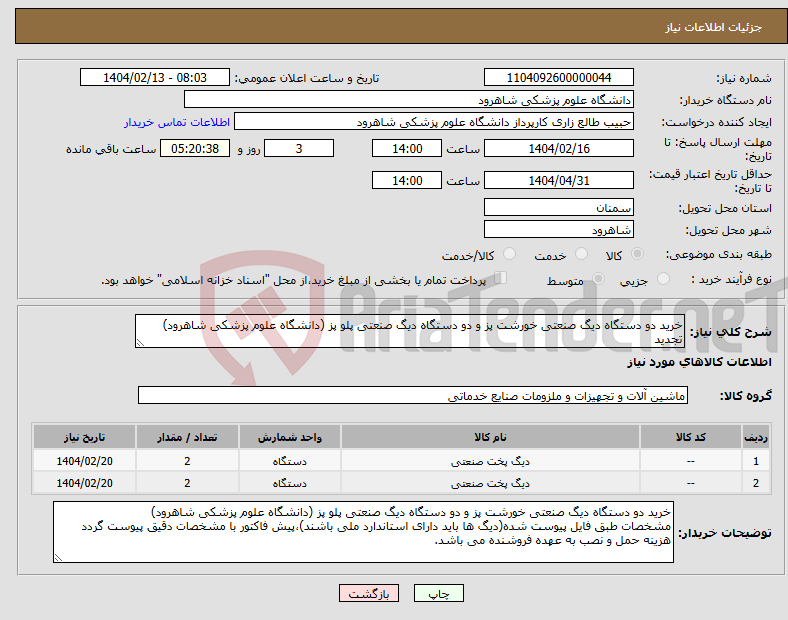This screenshot has width=788, height=620.
Task: Click the تعداد / مقدار column header
Action: click(187, 437)
